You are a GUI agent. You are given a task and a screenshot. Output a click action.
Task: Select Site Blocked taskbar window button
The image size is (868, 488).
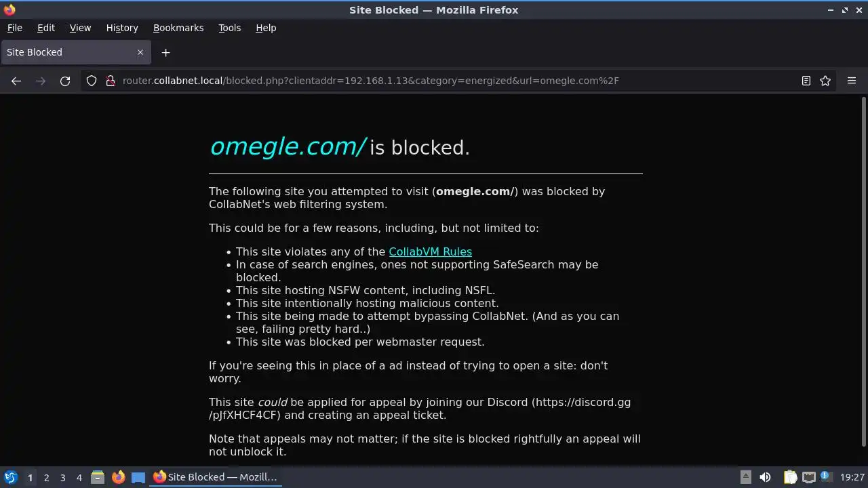coord(217,477)
